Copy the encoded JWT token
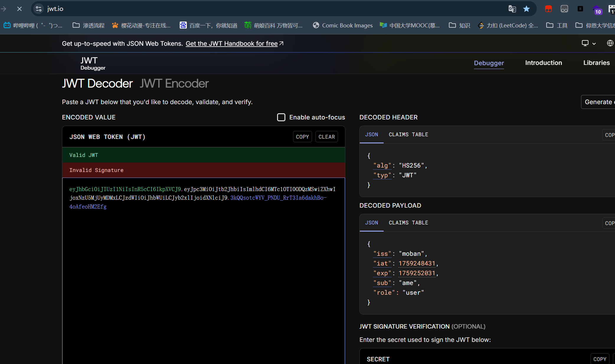Viewport: 615px width, 364px height. [x=302, y=137]
